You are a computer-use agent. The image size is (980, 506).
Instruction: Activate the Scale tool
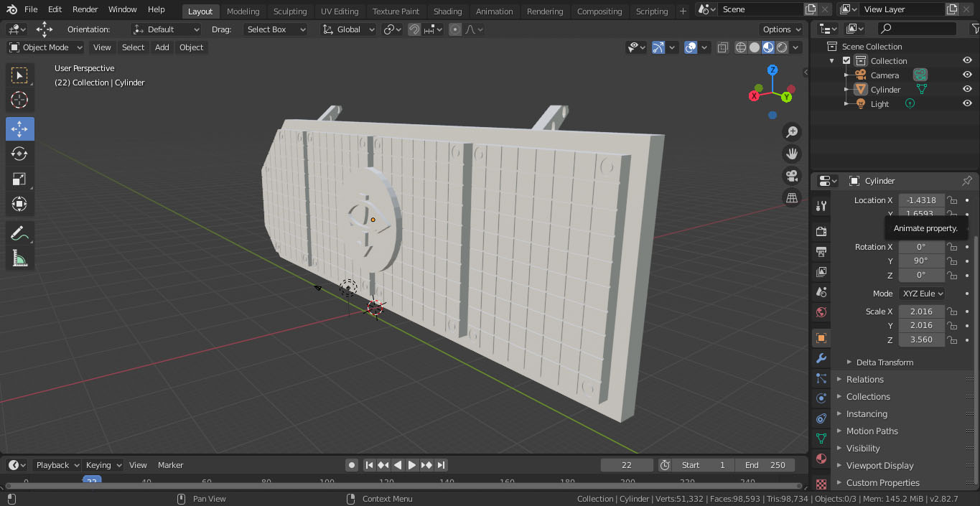19,179
